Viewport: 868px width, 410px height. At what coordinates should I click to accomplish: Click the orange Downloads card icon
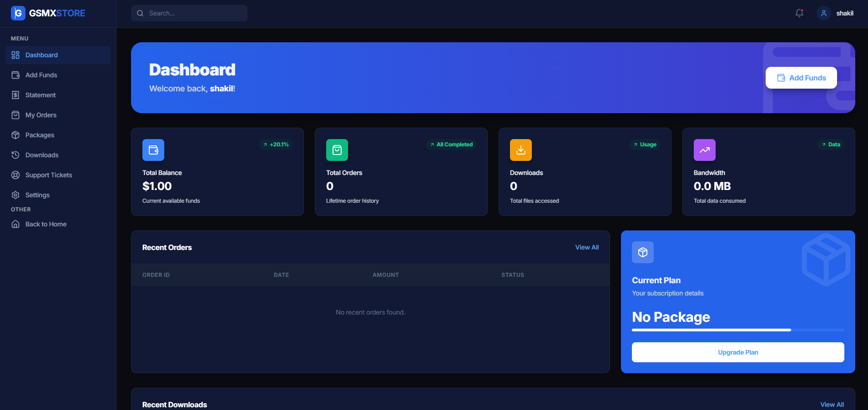coord(521,150)
